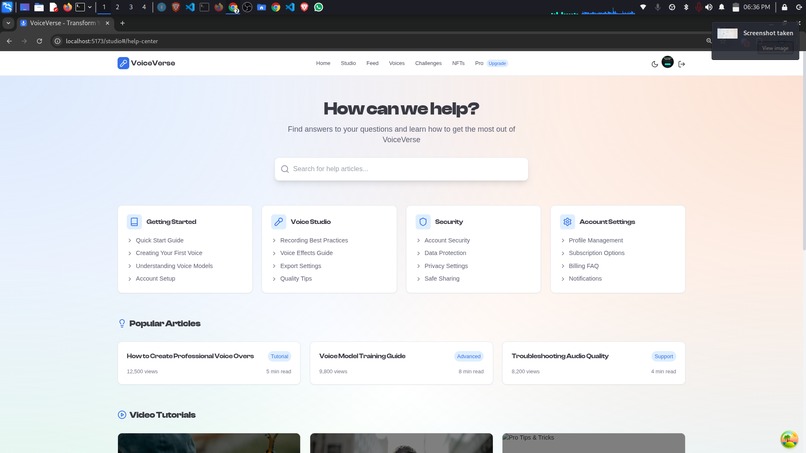Viewport: 806px width, 453px height.
Task: Open the Feed nav item
Action: [372, 63]
